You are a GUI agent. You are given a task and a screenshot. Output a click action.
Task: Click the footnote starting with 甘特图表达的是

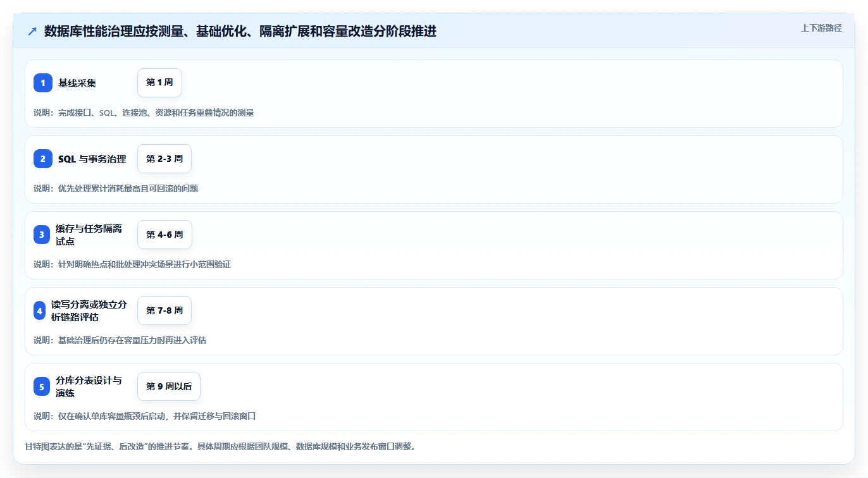point(220,446)
